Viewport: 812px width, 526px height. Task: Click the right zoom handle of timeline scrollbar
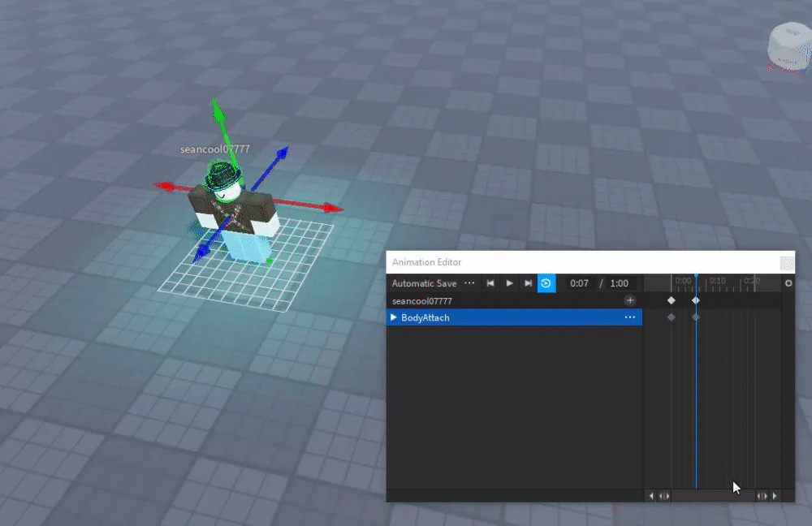[x=762, y=496]
